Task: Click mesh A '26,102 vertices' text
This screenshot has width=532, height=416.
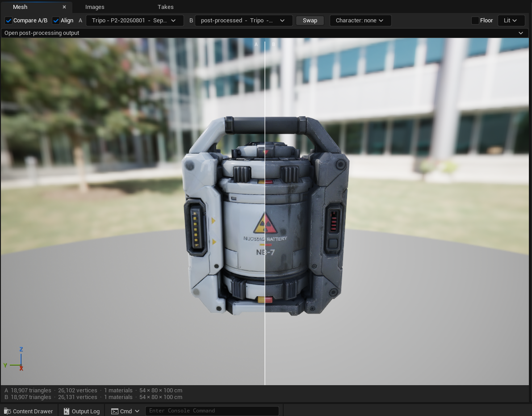Action: coord(77,390)
